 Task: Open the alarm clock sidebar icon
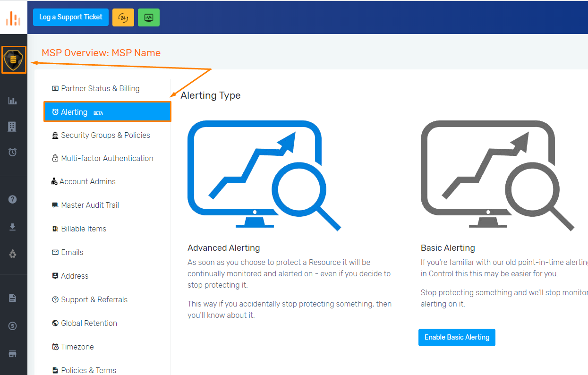13,152
